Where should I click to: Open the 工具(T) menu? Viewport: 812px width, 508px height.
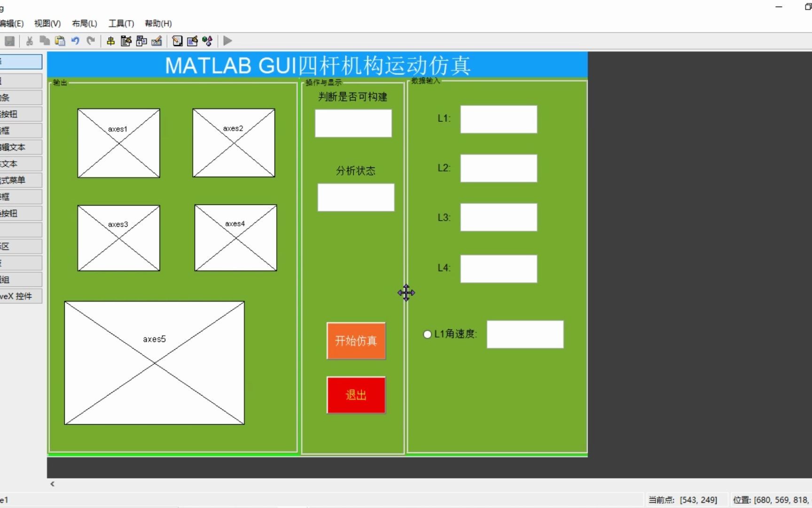click(x=121, y=24)
